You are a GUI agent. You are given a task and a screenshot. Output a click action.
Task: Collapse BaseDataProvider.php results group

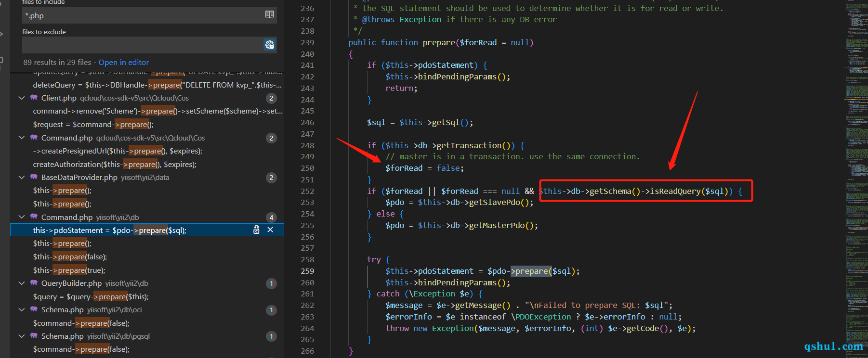(22, 177)
